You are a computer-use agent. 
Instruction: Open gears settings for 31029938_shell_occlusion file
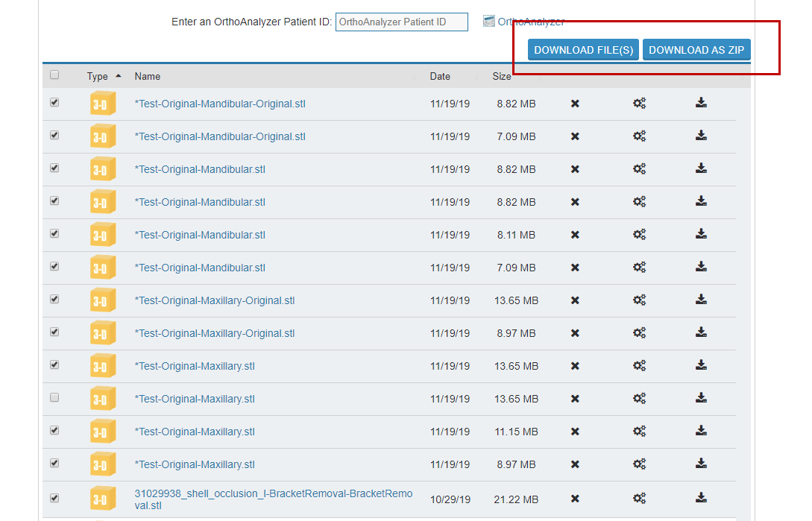[x=640, y=499]
